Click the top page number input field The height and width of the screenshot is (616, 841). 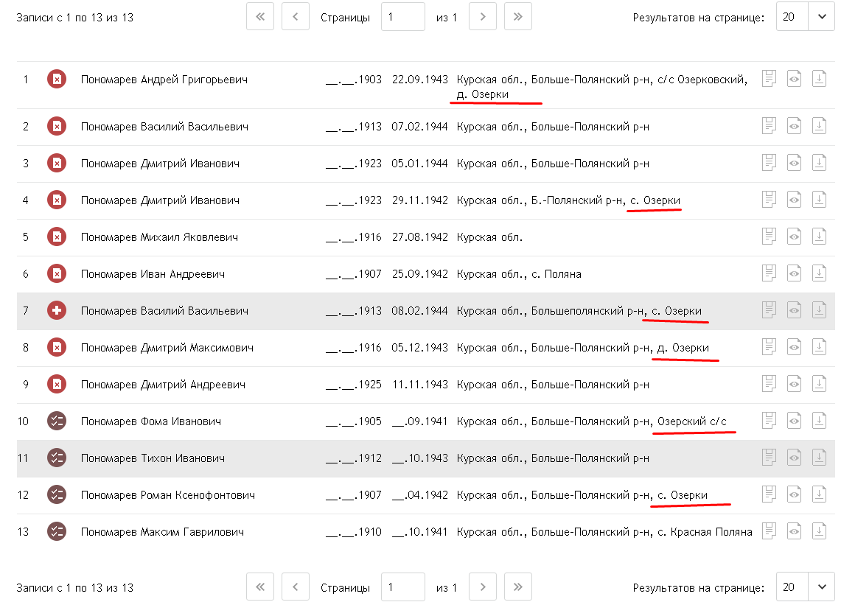(402, 17)
